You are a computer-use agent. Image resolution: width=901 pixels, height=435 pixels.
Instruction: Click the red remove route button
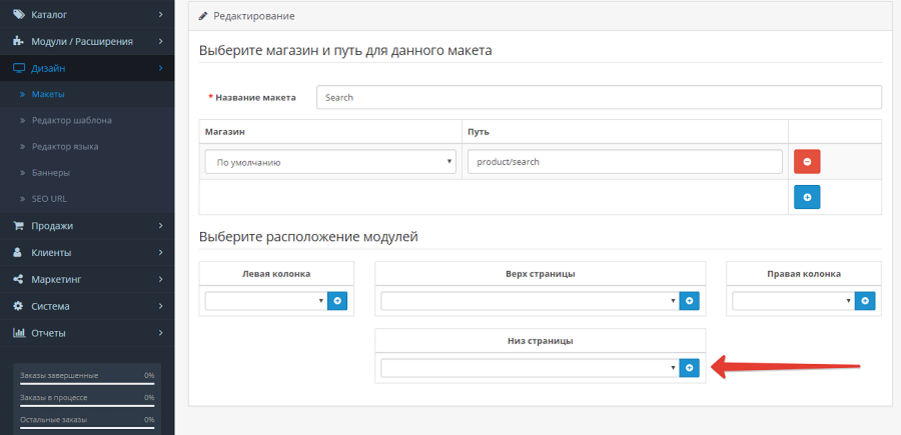point(807,161)
